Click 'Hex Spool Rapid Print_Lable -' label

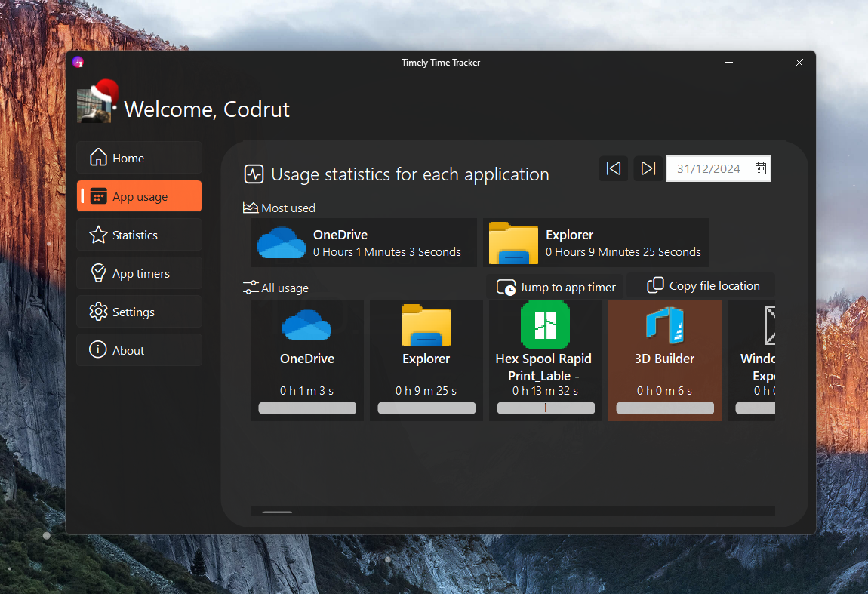coord(543,367)
